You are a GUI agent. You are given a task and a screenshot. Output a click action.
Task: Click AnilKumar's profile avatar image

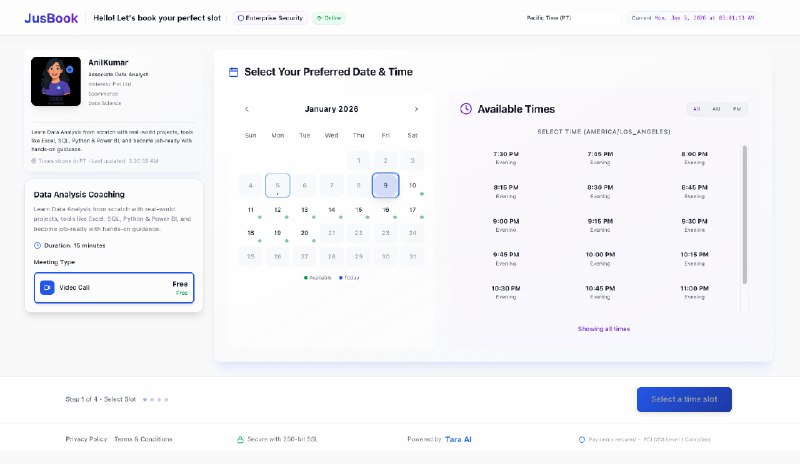(x=56, y=81)
